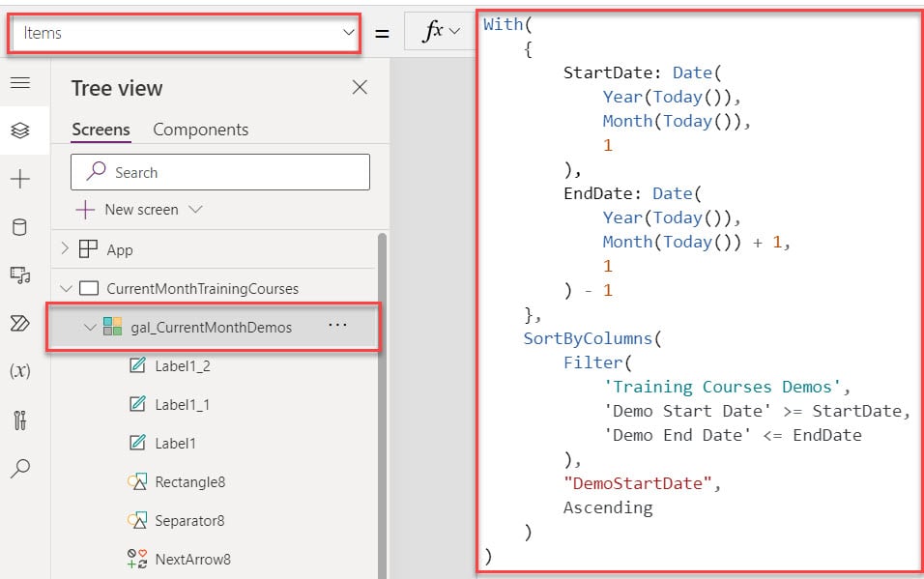Click 'Training Courses Demos' in the formula
This screenshot has width=924, height=579.
(722, 387)
